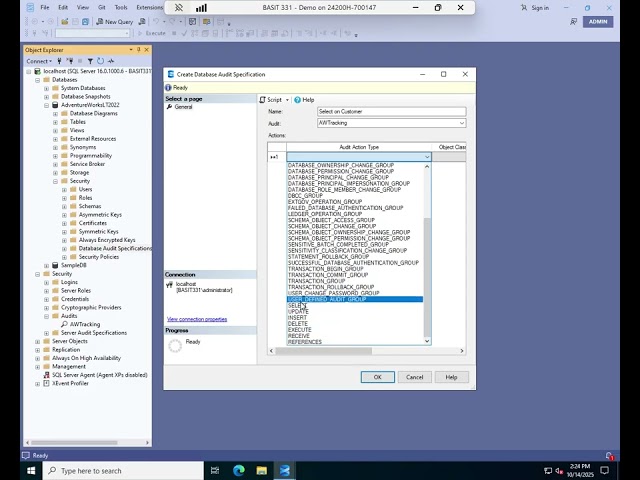The image size is (640, 480).
Task: Click the Object Explorer refresh icon
Action: [x=100, y=61]
